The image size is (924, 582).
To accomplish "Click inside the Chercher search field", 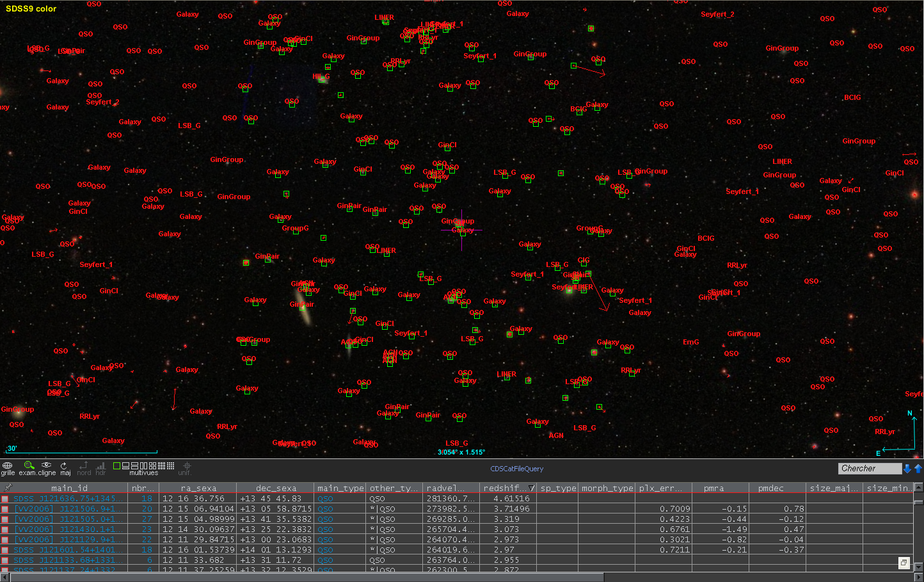I will 870,469.
